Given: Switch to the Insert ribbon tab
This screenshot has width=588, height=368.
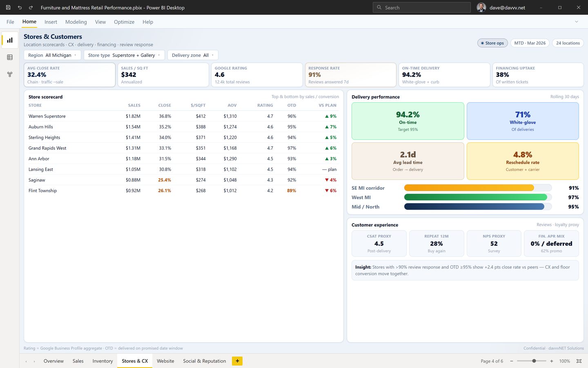Looking at the screenshot, I should (x=51, y=22).
